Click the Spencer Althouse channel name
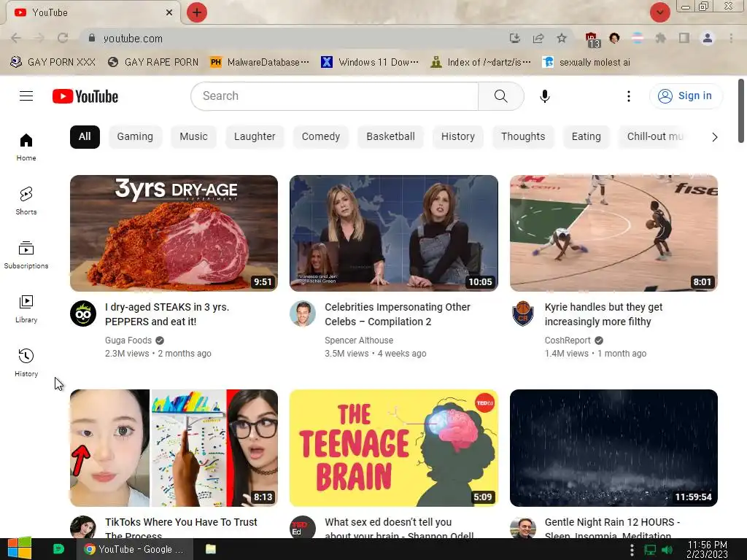Screen dimensions: 747x560 tap(359, 341)
